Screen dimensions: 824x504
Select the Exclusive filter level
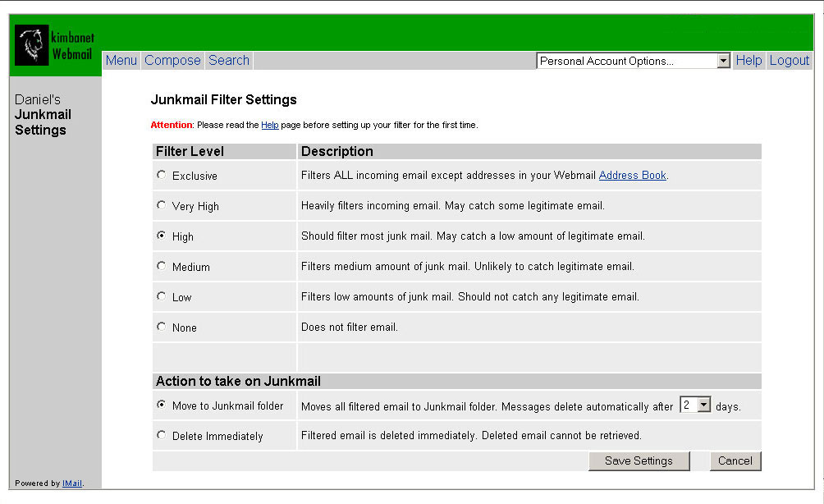point(161,175)
